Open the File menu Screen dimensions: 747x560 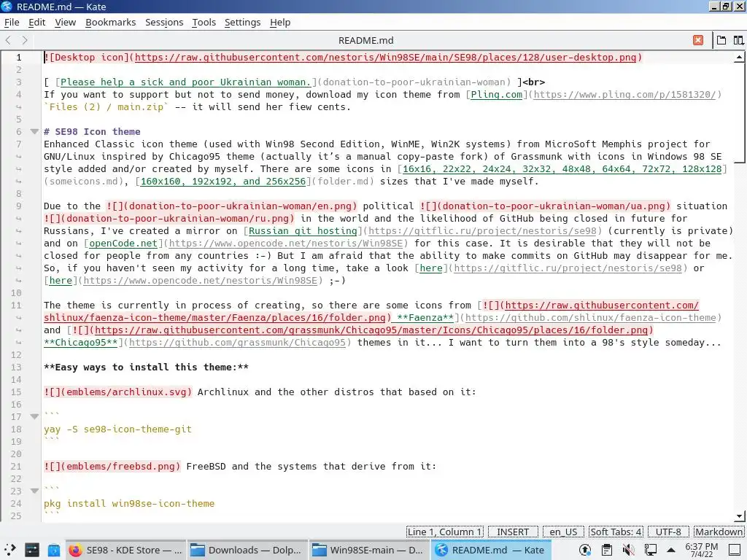12,23
